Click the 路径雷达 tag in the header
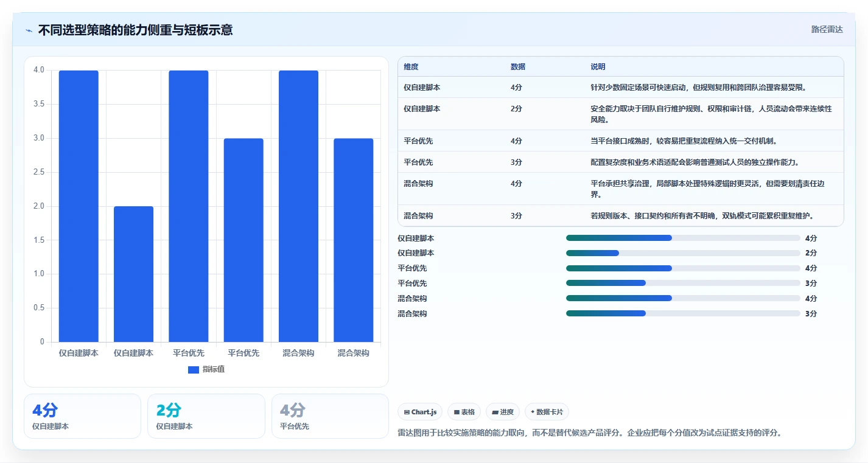 pos(827,29)
